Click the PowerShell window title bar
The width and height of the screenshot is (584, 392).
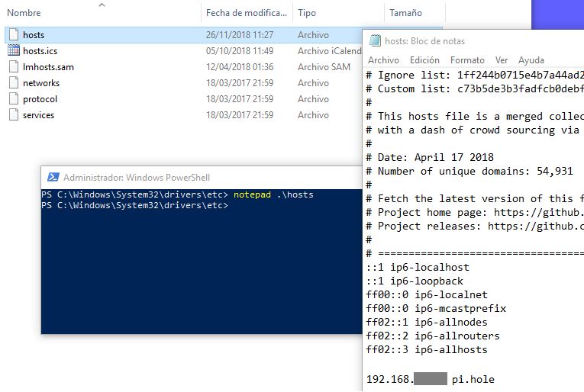click(x=202, y=178)
